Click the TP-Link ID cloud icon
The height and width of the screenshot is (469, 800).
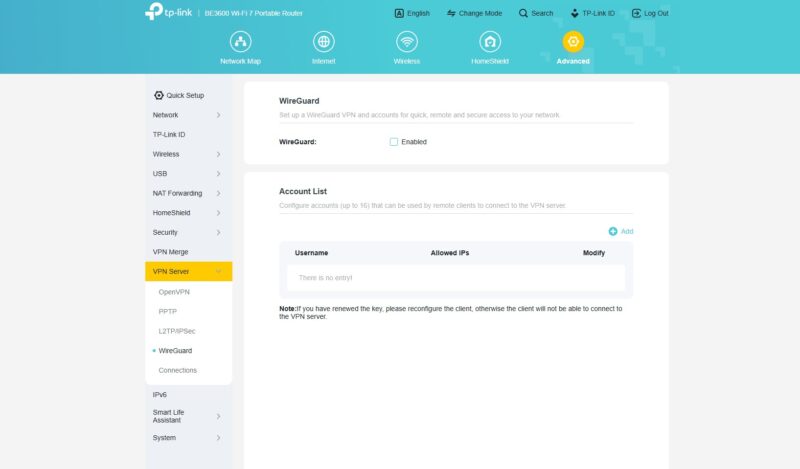pyautogui.click(x=574, y=13)
